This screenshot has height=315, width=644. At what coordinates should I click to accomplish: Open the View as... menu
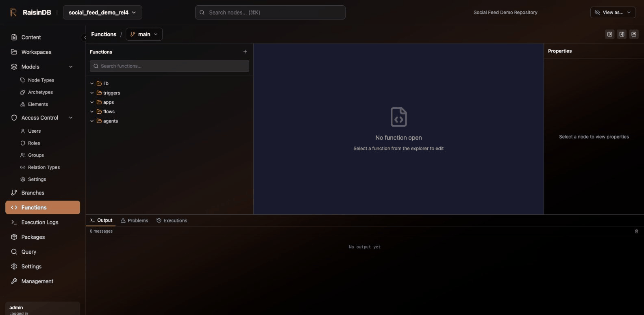(x=613, y=13)
